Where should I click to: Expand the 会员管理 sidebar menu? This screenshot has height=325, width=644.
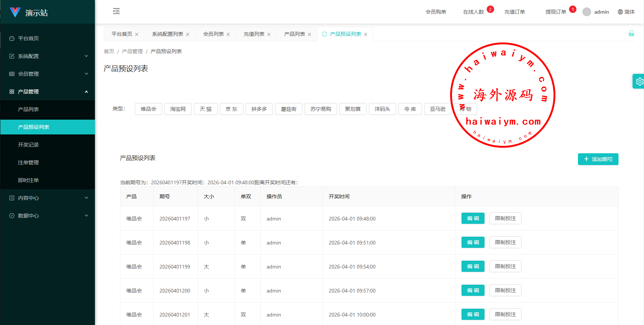pyautogui.click(x=47, y=74)
